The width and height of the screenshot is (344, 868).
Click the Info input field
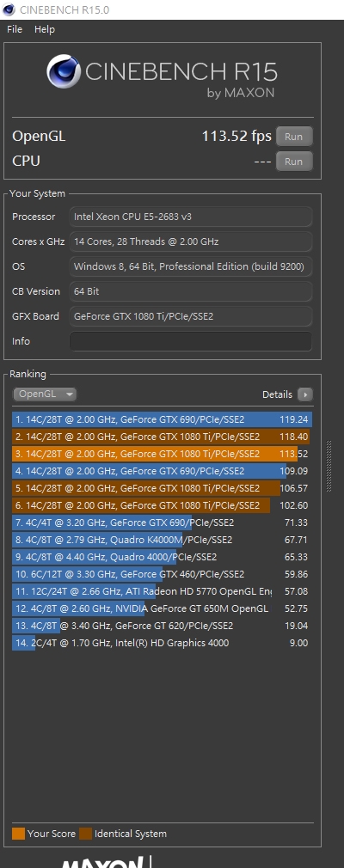coord(191,341)
